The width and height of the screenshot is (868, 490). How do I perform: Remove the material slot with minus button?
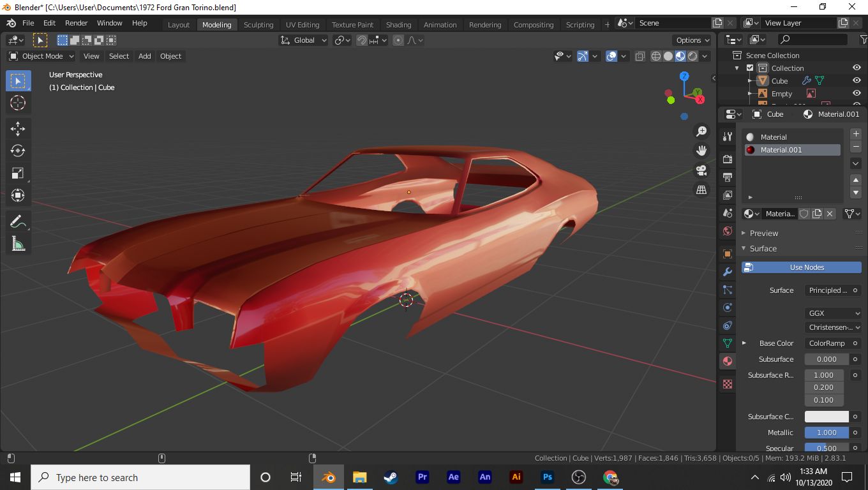[x=857, y=147]
